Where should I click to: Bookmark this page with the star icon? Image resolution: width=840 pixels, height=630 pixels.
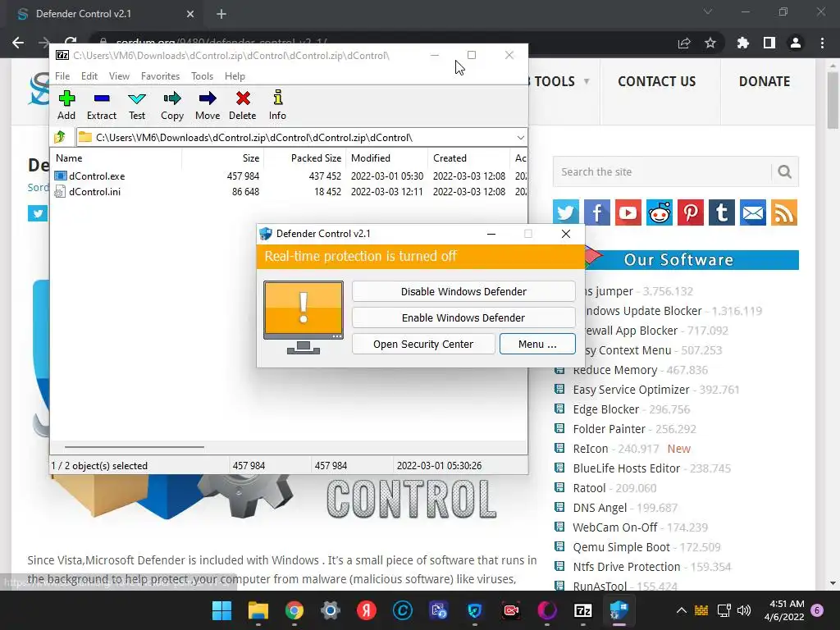tap(710, 43)
